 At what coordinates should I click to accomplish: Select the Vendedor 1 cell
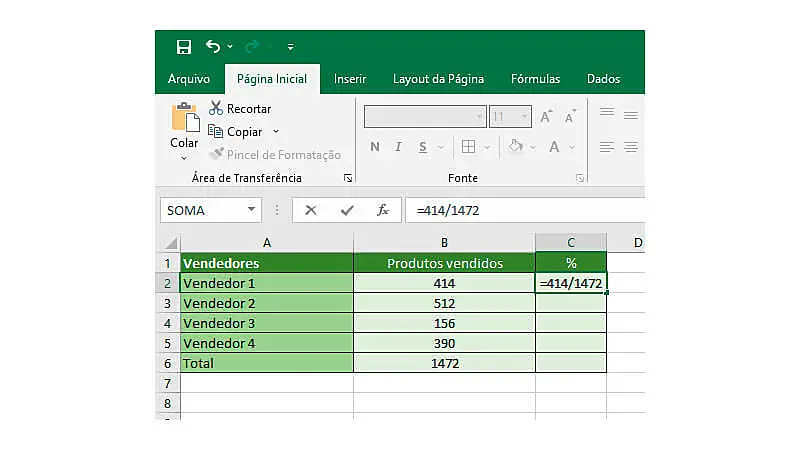tap(267, 283)
